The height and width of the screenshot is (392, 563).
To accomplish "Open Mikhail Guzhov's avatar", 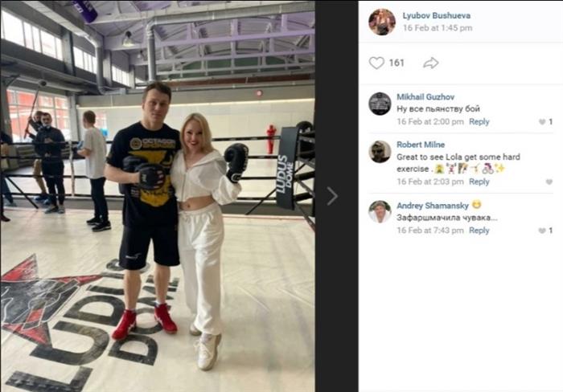I will coord(380,104).
